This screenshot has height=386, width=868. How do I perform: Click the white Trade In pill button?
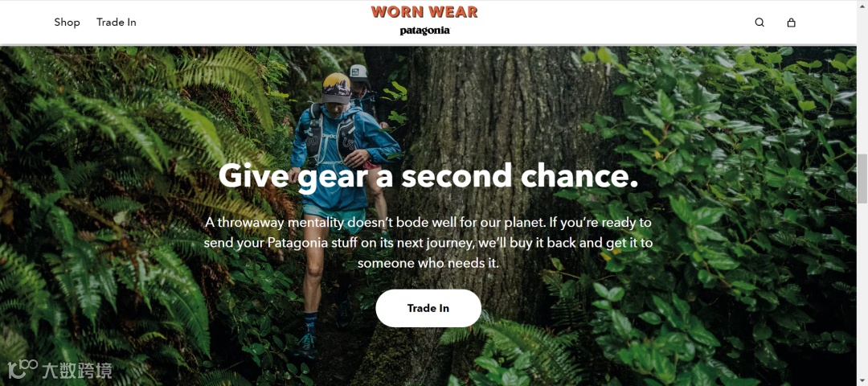[428, 308]
